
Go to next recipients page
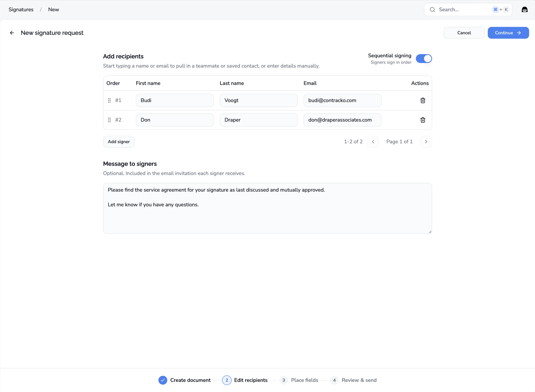426,142
